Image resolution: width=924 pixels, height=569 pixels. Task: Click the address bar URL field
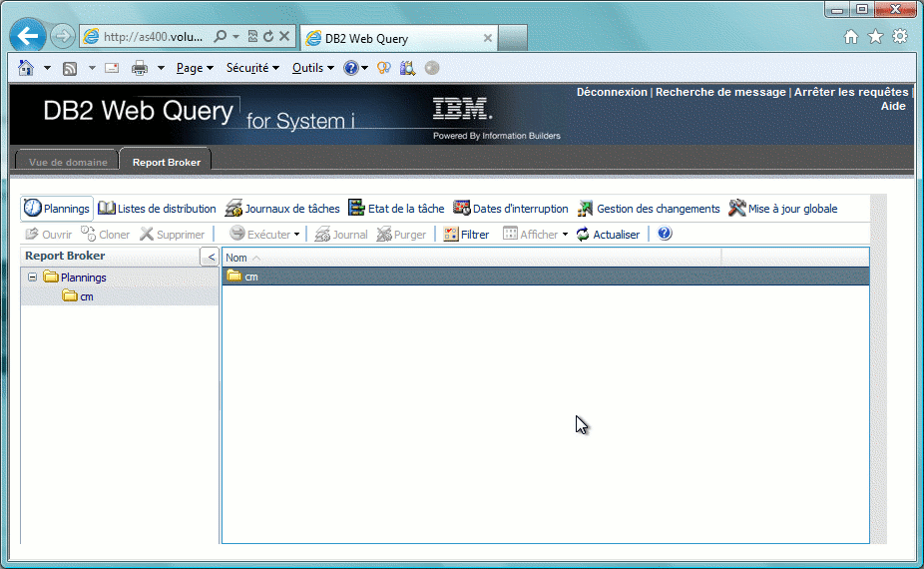[x=154, y=37]
